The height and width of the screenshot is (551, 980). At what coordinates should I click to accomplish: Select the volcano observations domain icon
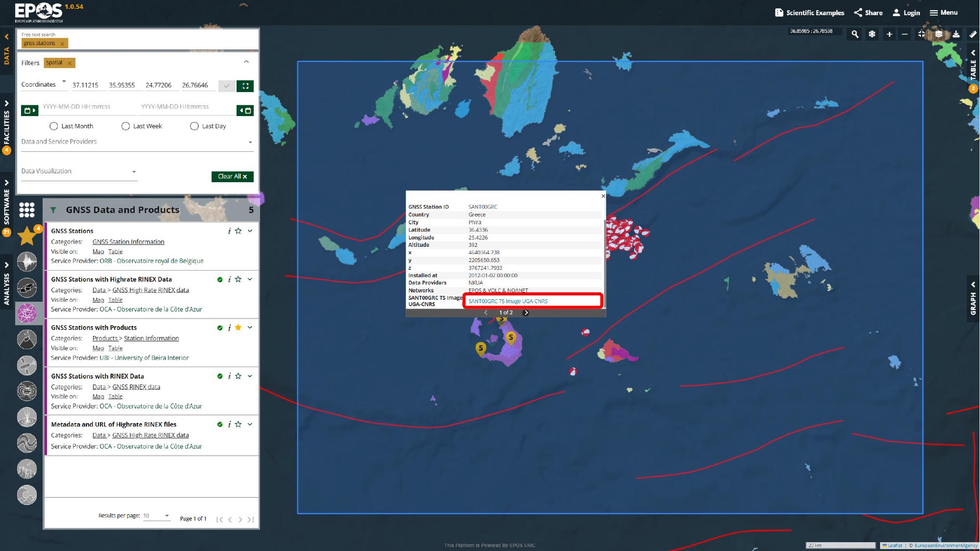click(x=27, y=339)
